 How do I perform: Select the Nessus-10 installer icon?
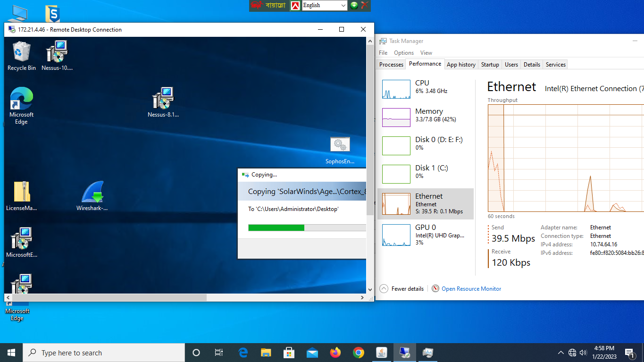coord(57,56)
